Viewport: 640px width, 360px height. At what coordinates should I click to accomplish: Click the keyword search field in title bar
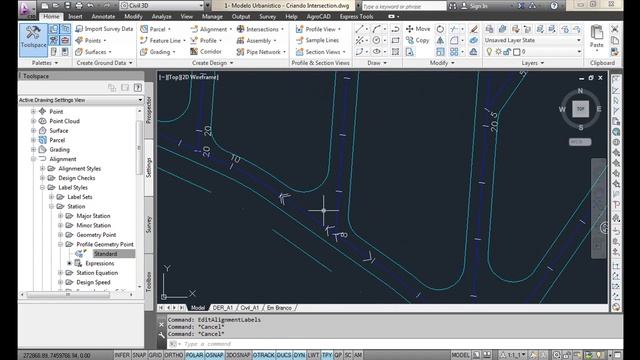click(x=404, y=6)
